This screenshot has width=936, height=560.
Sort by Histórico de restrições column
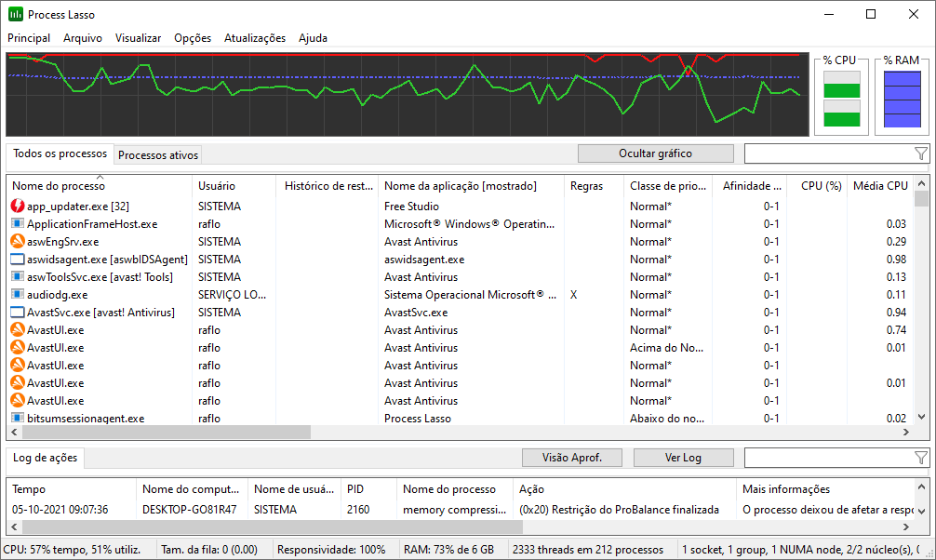click(327, 186)
